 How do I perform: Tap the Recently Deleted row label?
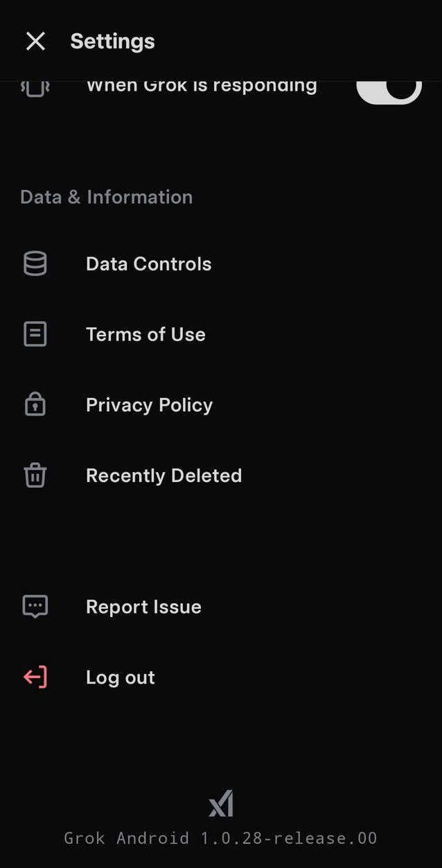tap(163, 475)
